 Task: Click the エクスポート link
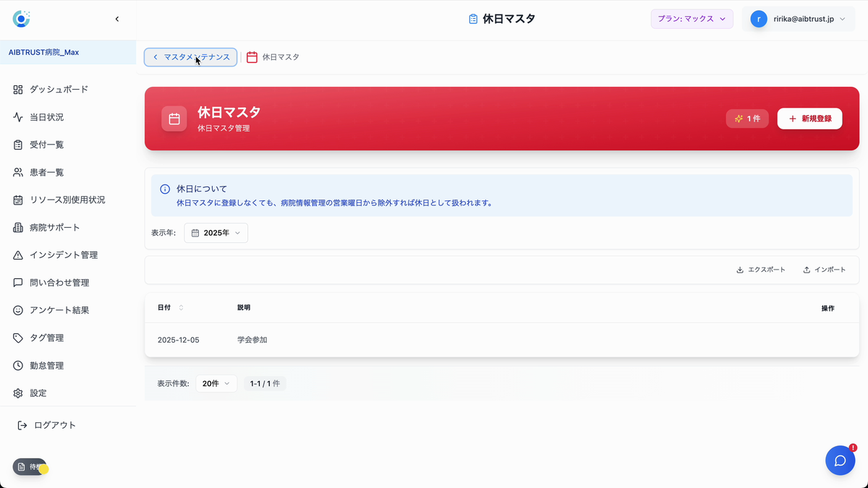click(x=762, y=269)
